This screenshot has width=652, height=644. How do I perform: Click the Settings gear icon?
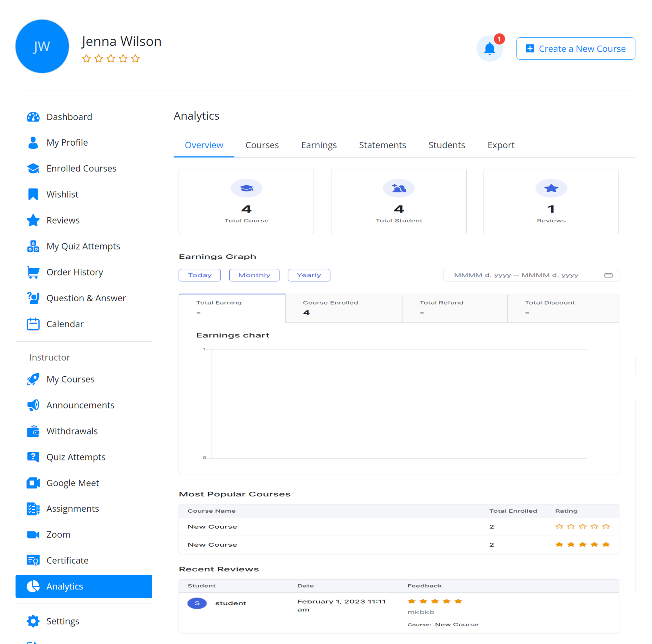33,621
